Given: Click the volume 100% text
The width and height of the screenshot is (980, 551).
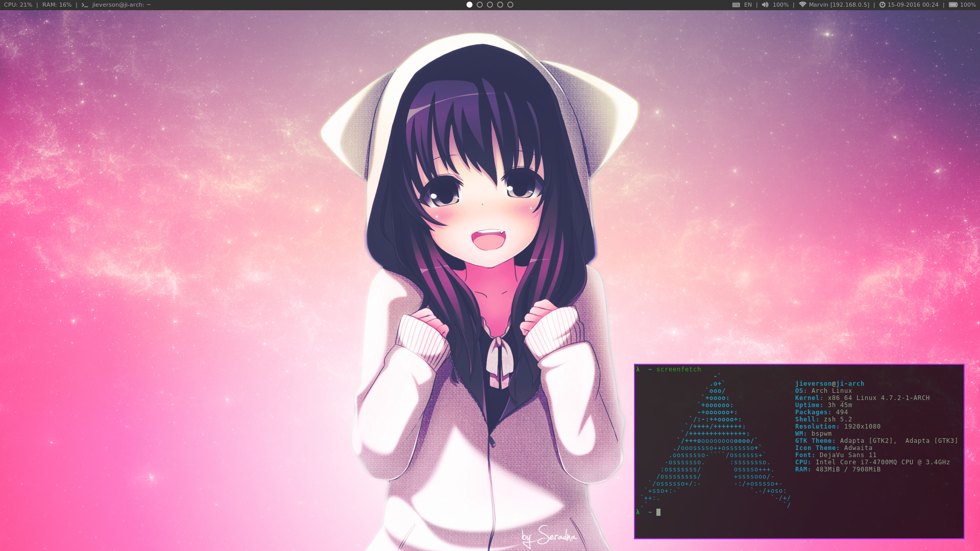Looking at the screenshot, I should [x=780, y=5].
